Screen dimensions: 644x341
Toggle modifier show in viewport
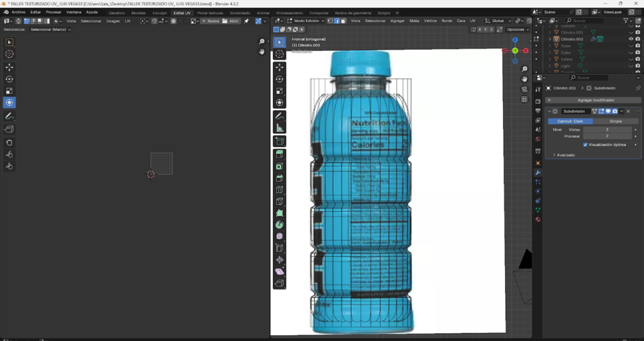(608, 111)
